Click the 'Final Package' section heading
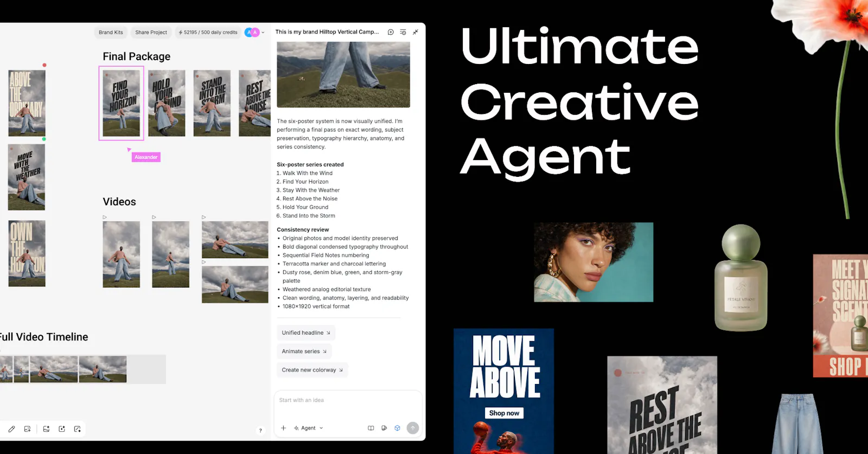Screen dimensions: 868x454 click(x=137, y=56)
